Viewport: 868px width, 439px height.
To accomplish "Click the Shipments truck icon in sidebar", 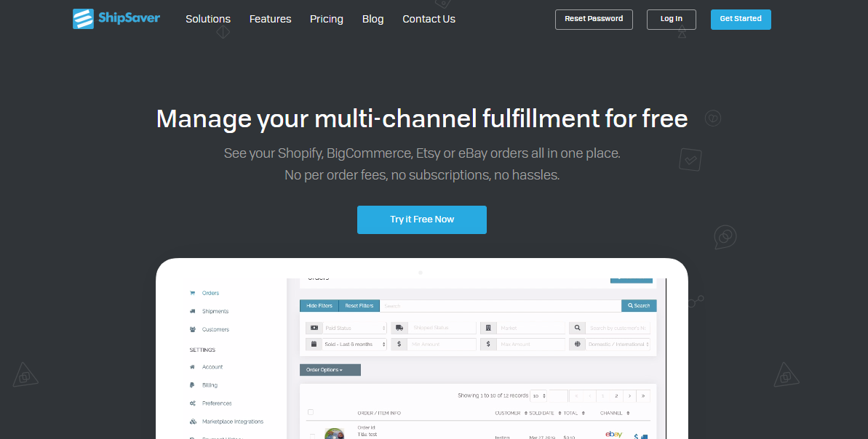I will (x=193, y=311).
